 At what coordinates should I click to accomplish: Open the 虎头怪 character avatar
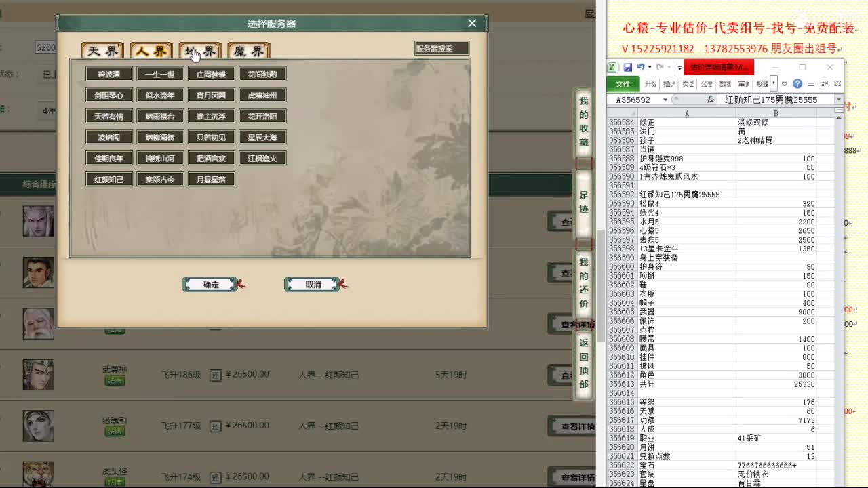click(39, 474)
